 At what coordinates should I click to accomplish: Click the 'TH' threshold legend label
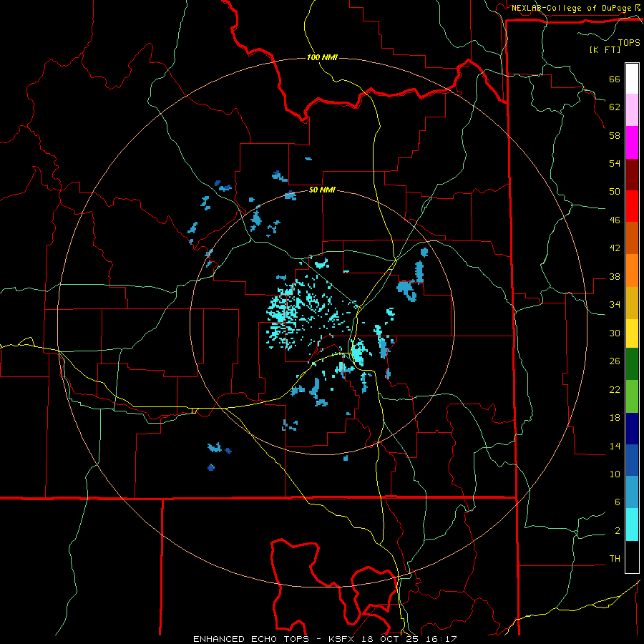click(x=615, y=558)
